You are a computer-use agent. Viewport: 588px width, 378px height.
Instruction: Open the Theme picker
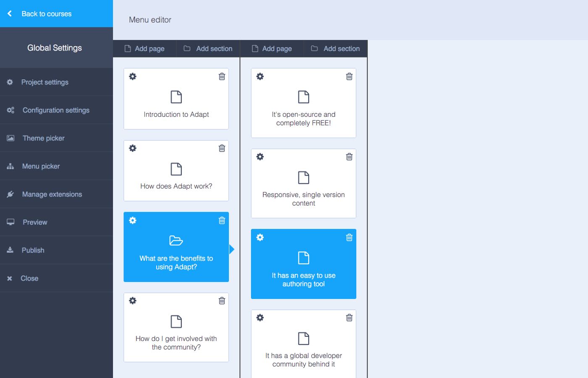(x=56, y=138)
